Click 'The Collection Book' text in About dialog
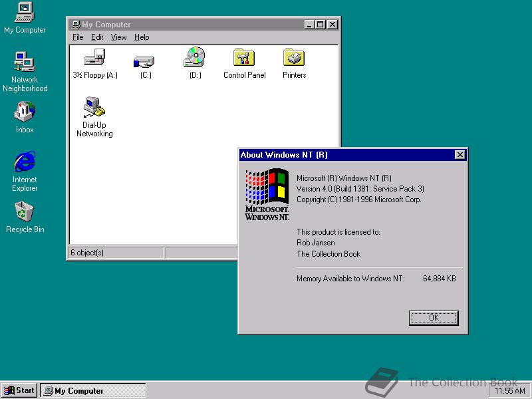Image resolution: width=532 pixels, height=399 pixels. (329, 254)
